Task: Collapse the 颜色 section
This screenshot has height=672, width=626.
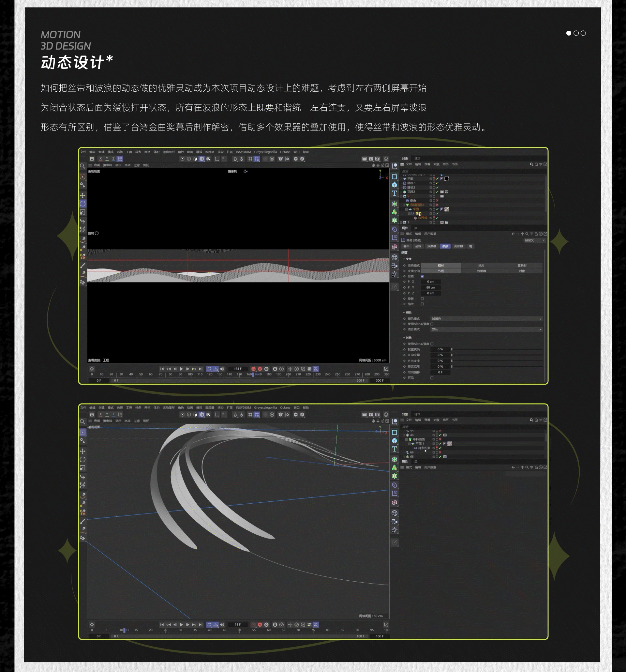Action: click(x=404, y=312)
